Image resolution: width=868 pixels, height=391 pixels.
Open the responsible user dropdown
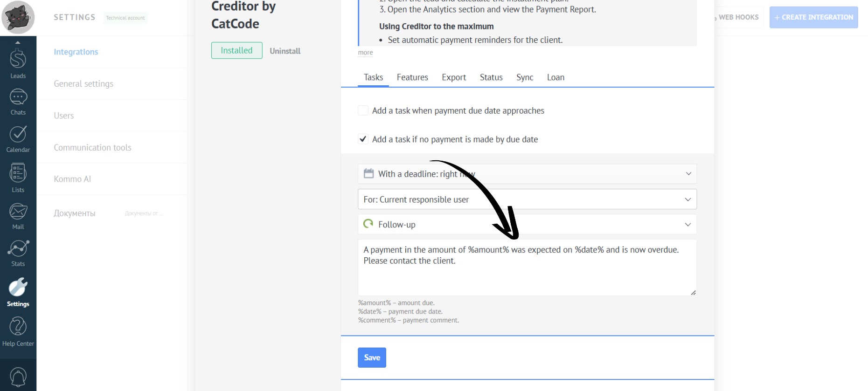[527, 199]
